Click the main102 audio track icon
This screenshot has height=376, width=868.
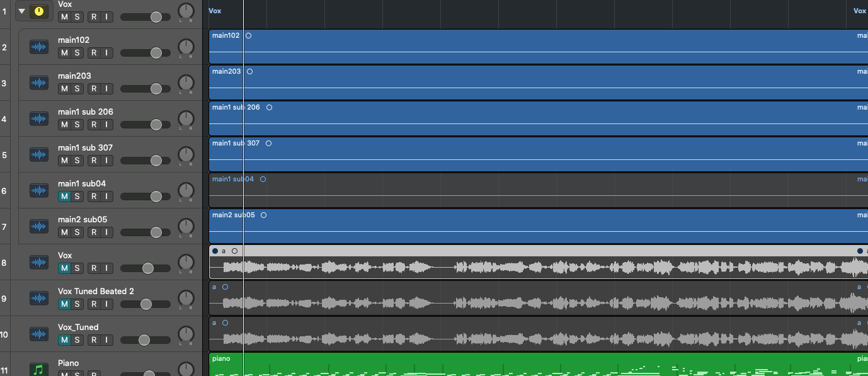click(x=39, y=47)
